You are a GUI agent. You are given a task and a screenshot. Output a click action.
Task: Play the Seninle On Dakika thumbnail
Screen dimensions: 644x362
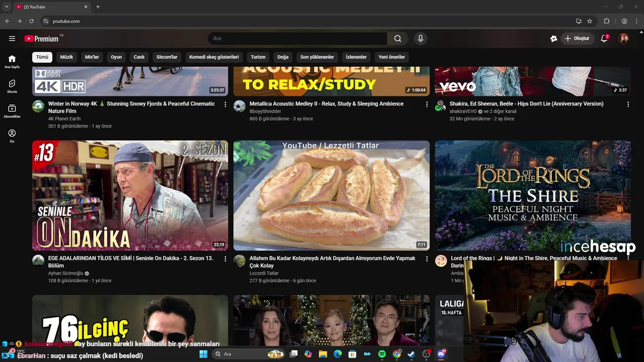(130, 196)
